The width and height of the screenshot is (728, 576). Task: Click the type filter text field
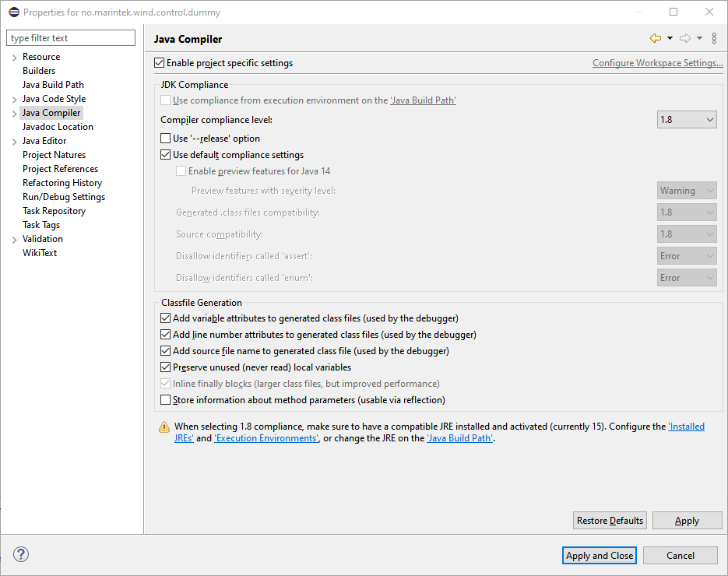point(70,37)
